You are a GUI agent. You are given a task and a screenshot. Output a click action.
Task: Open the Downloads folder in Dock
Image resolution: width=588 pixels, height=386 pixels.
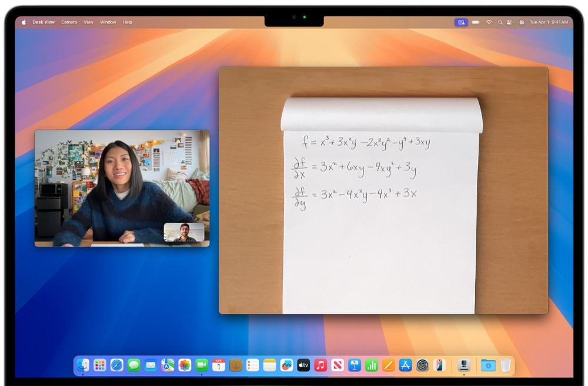click(x=488, y=365)
